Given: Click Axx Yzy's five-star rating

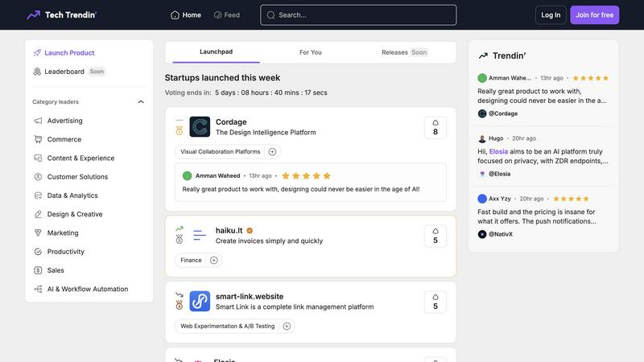Looking at the screenshot, I should (x=571, y=199).
